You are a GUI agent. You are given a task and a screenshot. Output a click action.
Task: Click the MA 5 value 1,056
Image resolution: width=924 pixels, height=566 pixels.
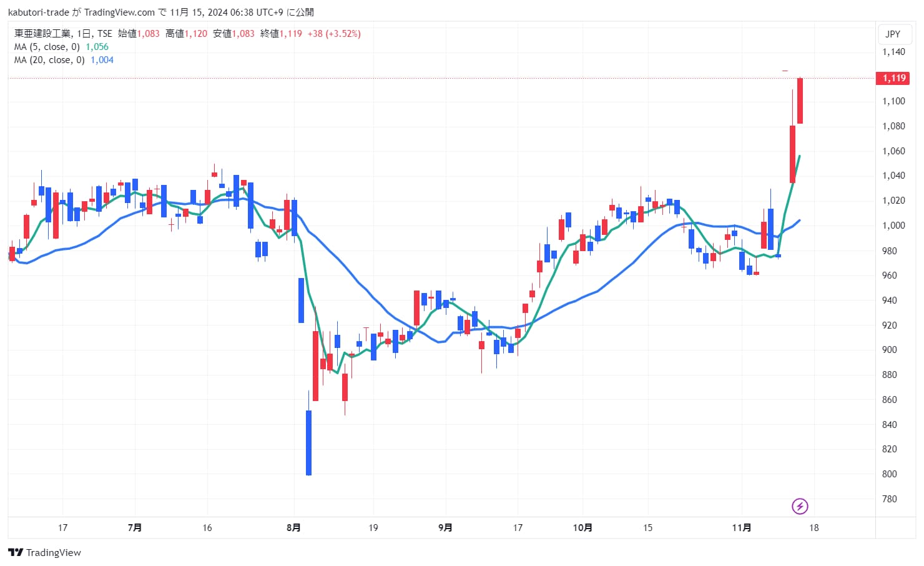(x=97, y=47)
